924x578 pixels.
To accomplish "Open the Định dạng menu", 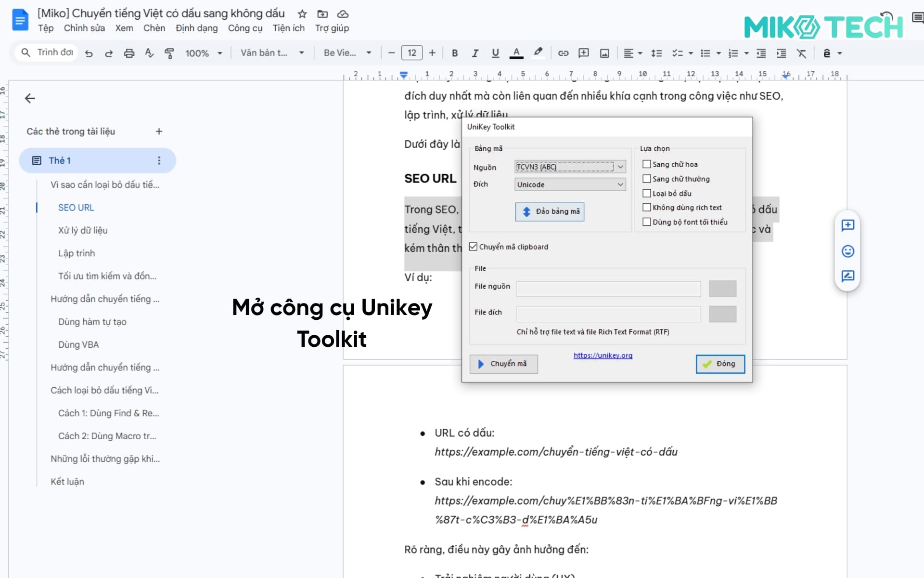I will (x=196, y=28).
